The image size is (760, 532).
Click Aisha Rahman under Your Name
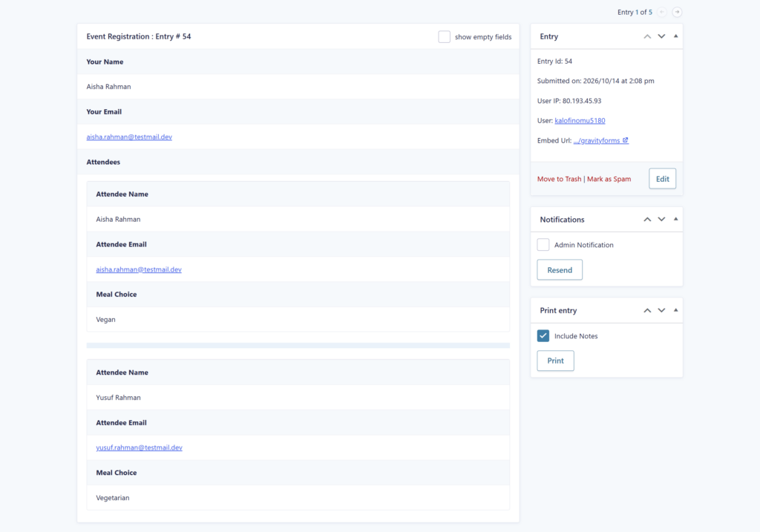[108, 87]
